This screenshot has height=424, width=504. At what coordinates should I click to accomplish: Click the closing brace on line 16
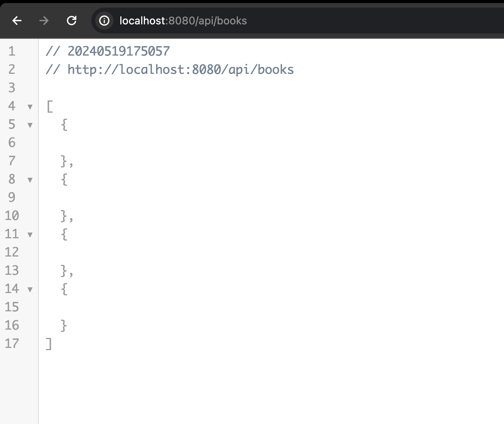(64, 325)
